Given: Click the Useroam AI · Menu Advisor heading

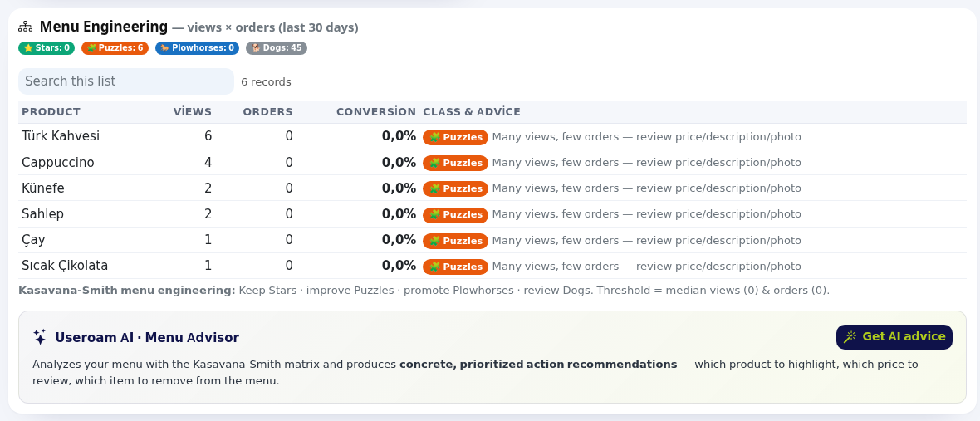Looking at the screenshot, I should (x=147, y=338).
